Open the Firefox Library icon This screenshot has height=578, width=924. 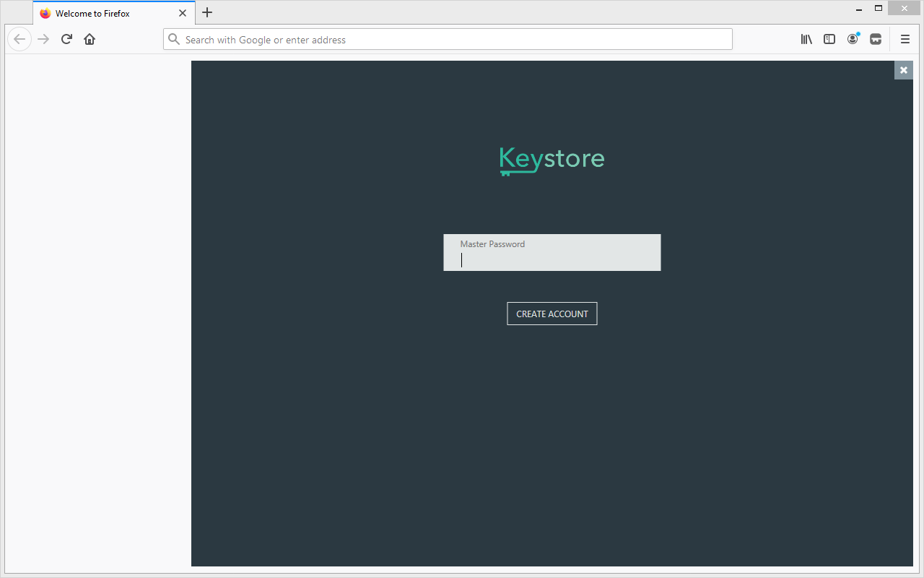click(806, 39)
